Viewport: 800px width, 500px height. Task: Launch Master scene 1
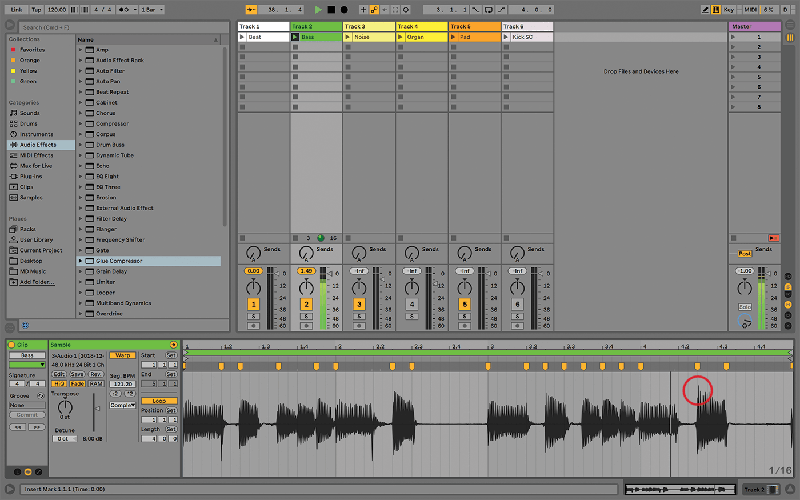tap(733, 37)
